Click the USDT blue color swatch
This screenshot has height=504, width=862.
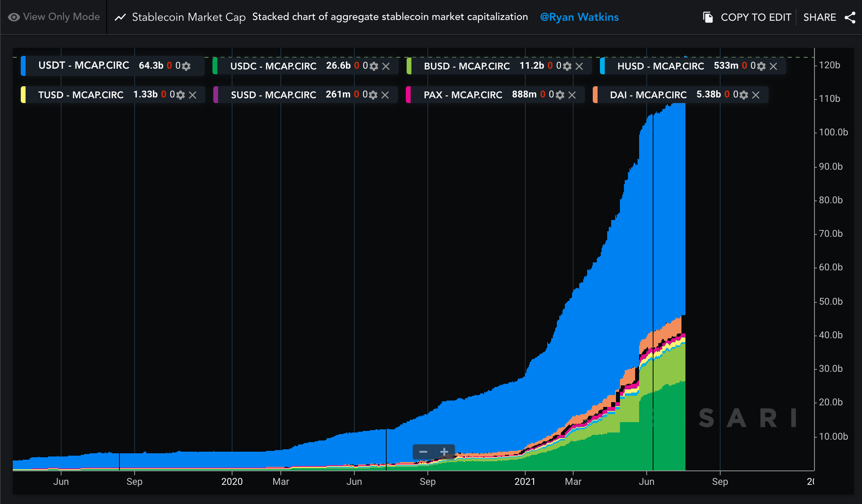pos(23,66)
